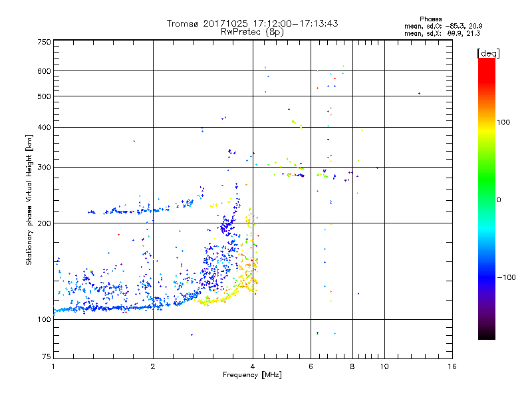532x399 pixels.
Task: Click the y-axis tick label '100'
Action: [44, 320]
